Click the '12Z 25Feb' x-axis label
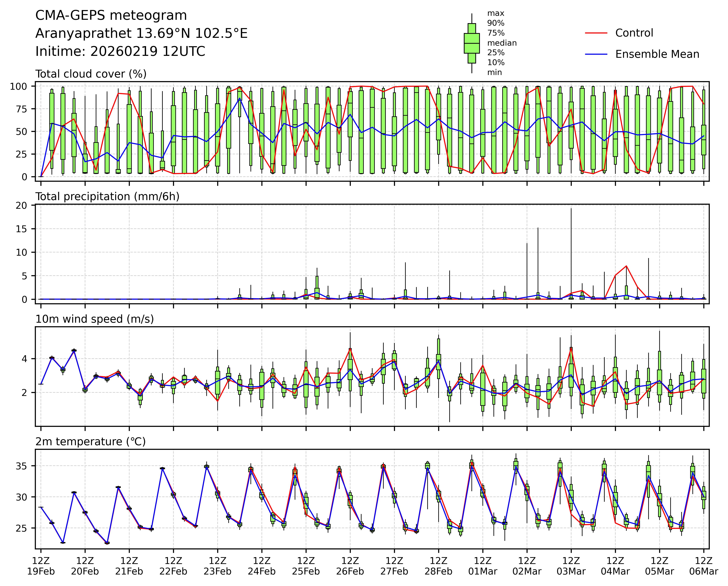728x586 pixels. pyautogui.click(x=306, y=566)
